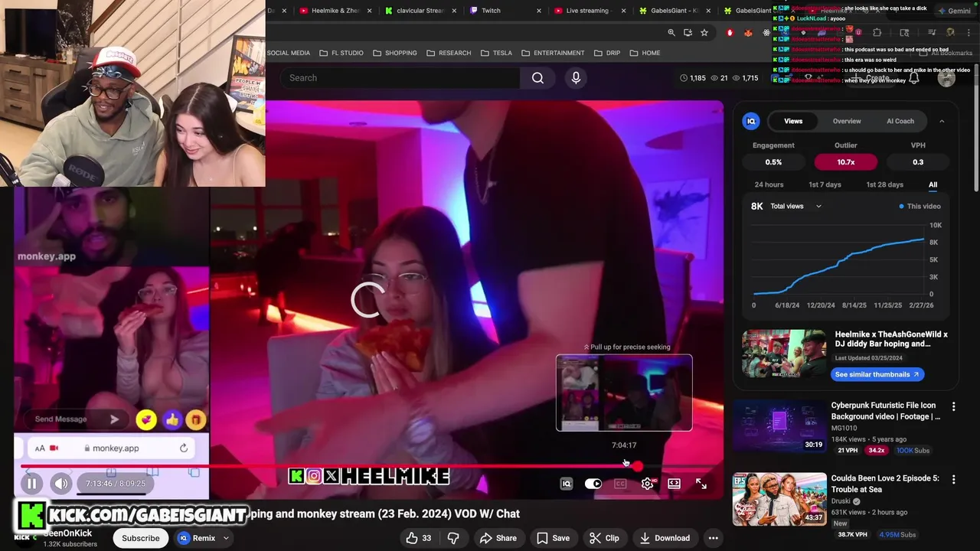Open the SHOPPING bookmarks folder
Viewport: 980px width, 551px height.
[395, 53]
